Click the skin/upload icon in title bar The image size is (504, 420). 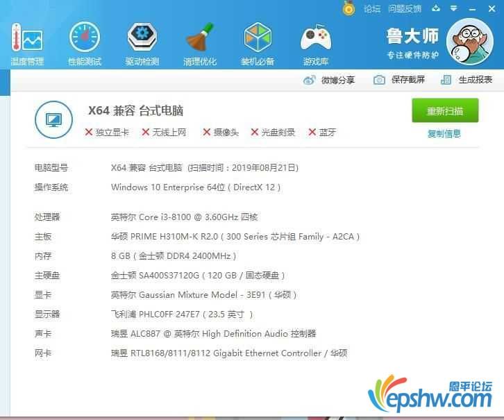coord(436,8)
